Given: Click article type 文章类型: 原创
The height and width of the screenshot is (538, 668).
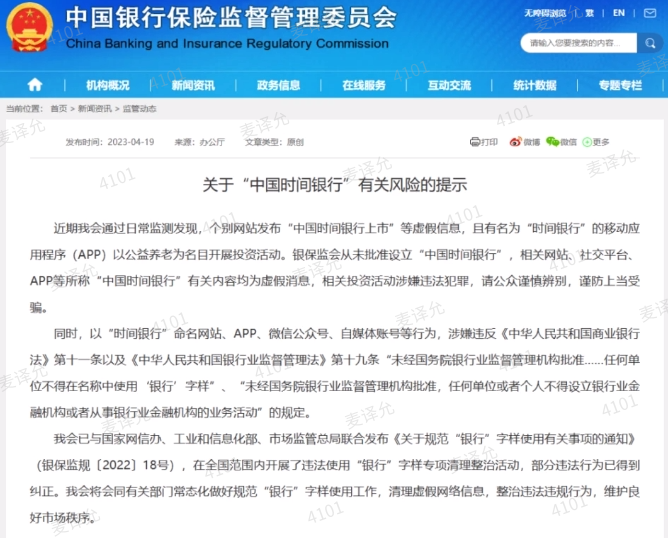Looking at the screenshot, I should click(274, 142).
